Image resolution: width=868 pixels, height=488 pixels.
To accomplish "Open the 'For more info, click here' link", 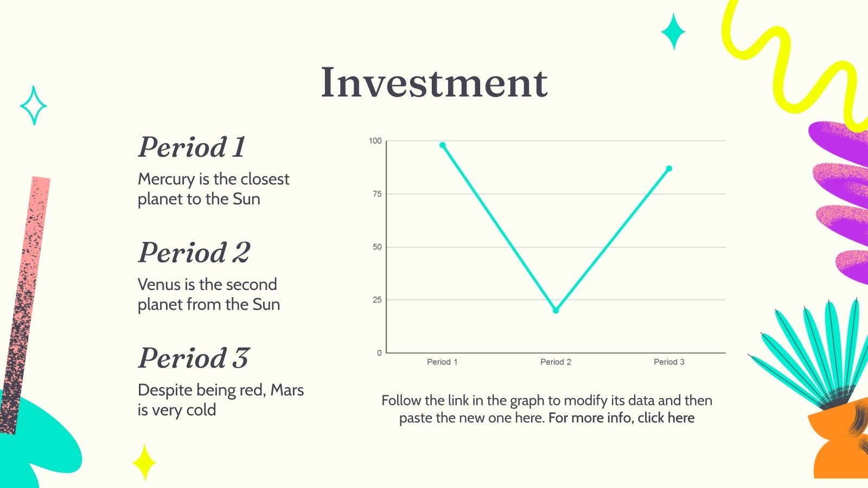I will [x=621, y=418].
